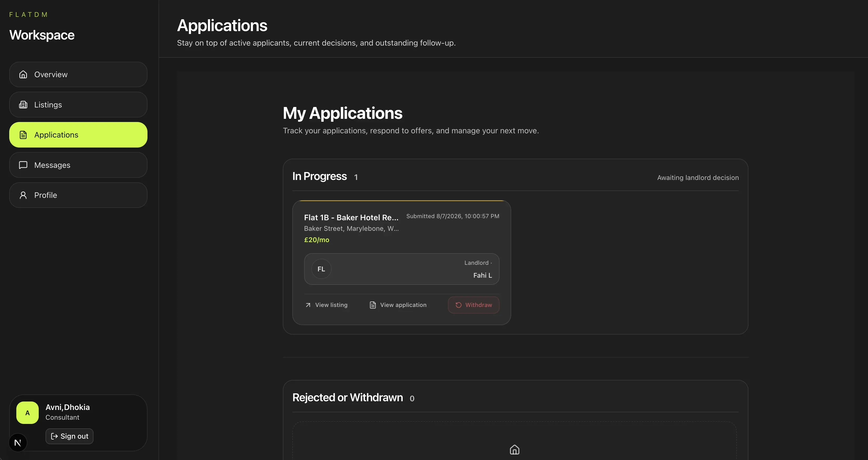
Task: Click the house icon beside Overview
Action: 23,75
